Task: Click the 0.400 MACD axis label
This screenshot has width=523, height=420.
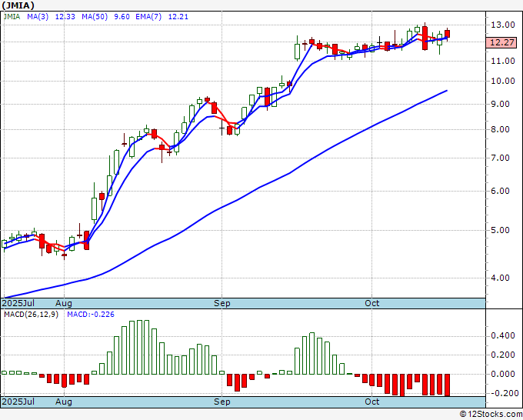Action: coord(503,335)
